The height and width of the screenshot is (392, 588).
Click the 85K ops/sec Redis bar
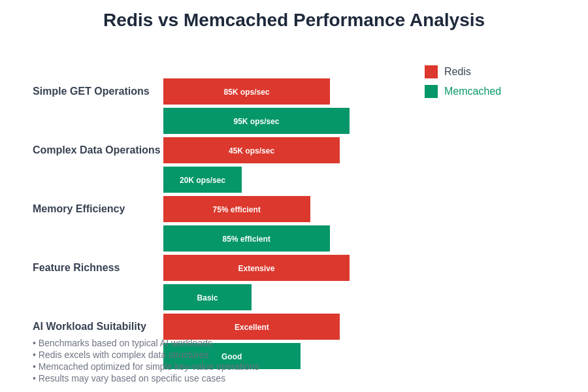(246, 91)
